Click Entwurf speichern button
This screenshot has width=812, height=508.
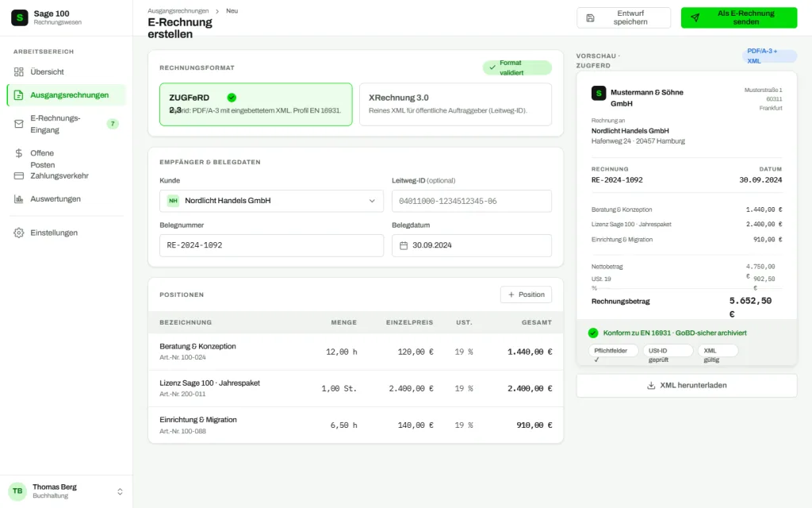[x=623, y=18]
